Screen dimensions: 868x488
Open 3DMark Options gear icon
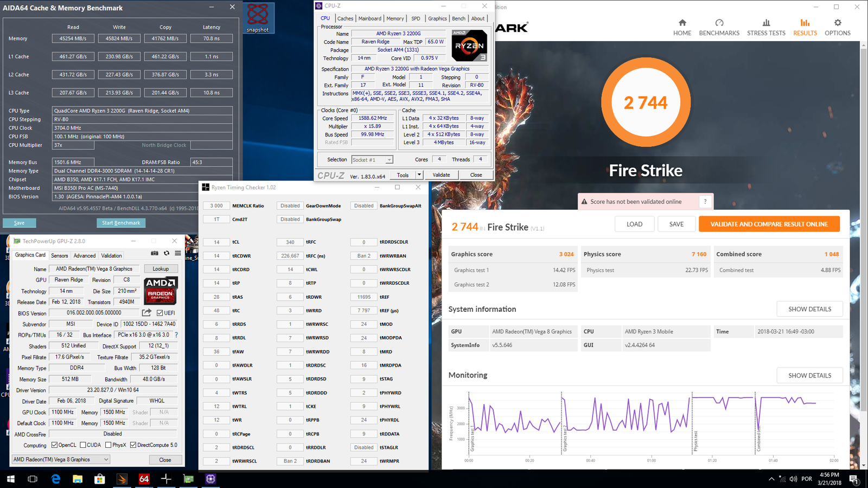837,27
